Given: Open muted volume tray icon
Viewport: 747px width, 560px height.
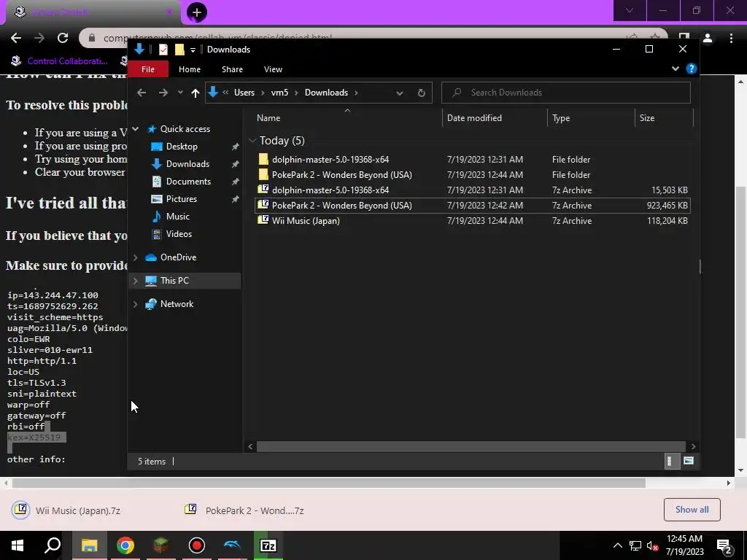Looking at the screenshot, I should pyautogui.click(x=653, y=545).
